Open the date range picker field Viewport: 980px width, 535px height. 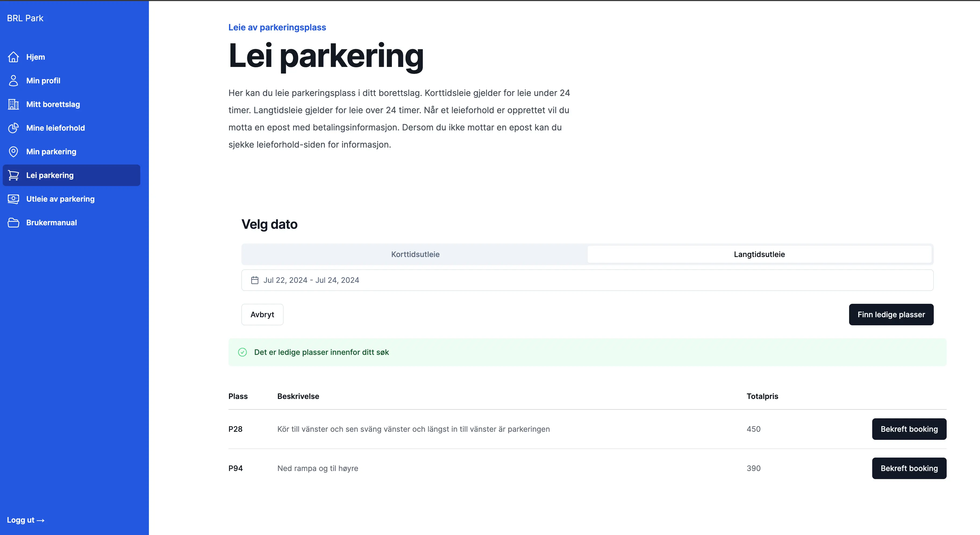click(587, 280)
